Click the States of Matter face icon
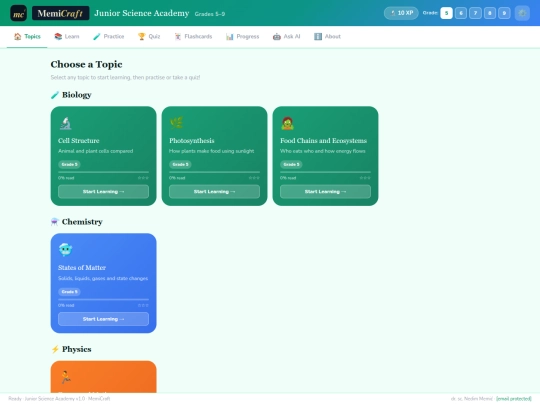Image resolution: width=540 pixels, height=405 pixels. pos(65,250)
